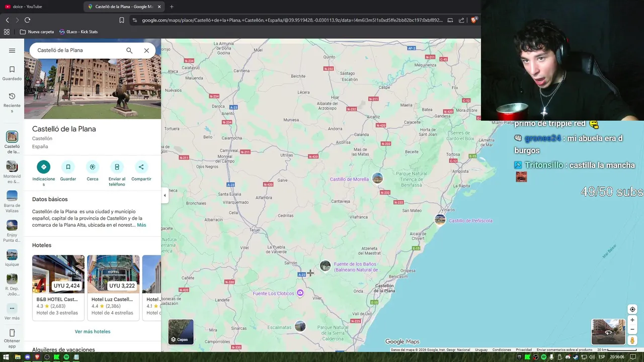Click the Castellón de la Plana map label

pos(385,288)
